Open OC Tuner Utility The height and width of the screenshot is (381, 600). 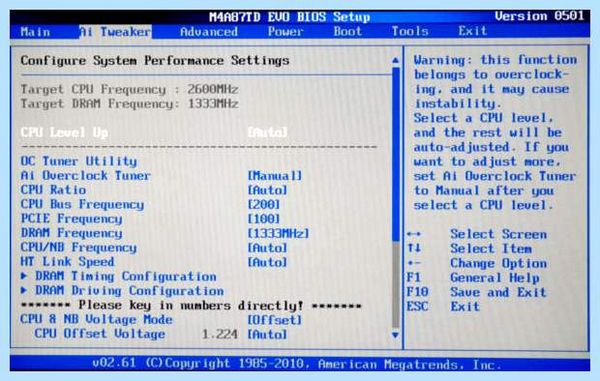pyautogui.click(x=79, y=161)
